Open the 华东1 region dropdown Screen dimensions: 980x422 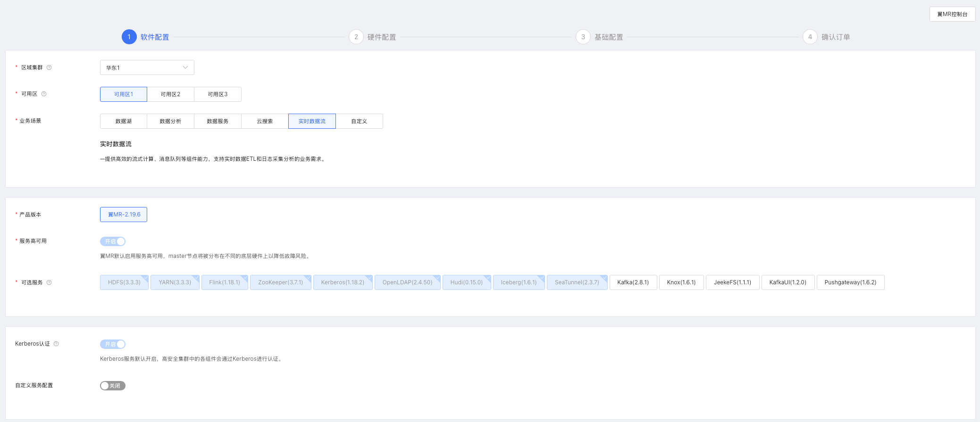[x=147, y=67]
